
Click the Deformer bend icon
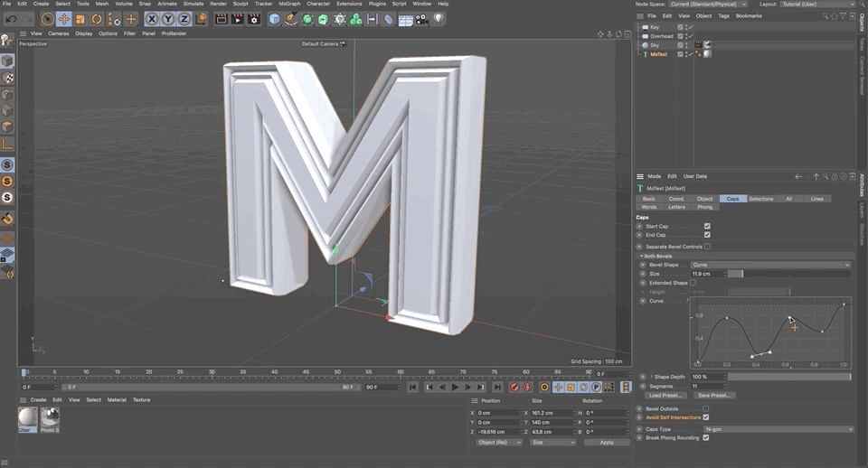pos(389,19)
